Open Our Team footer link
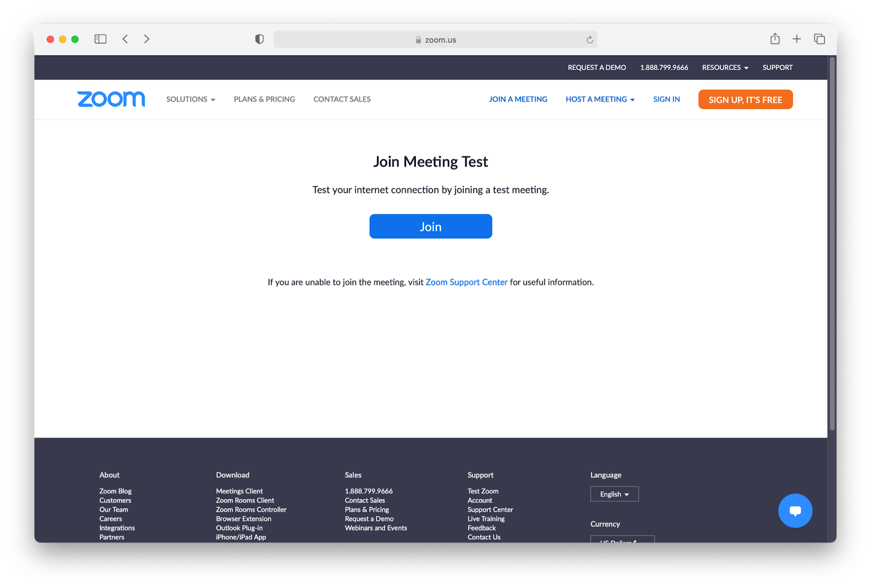The width and height of the screenshot is (871, 588). click(114, 510)
